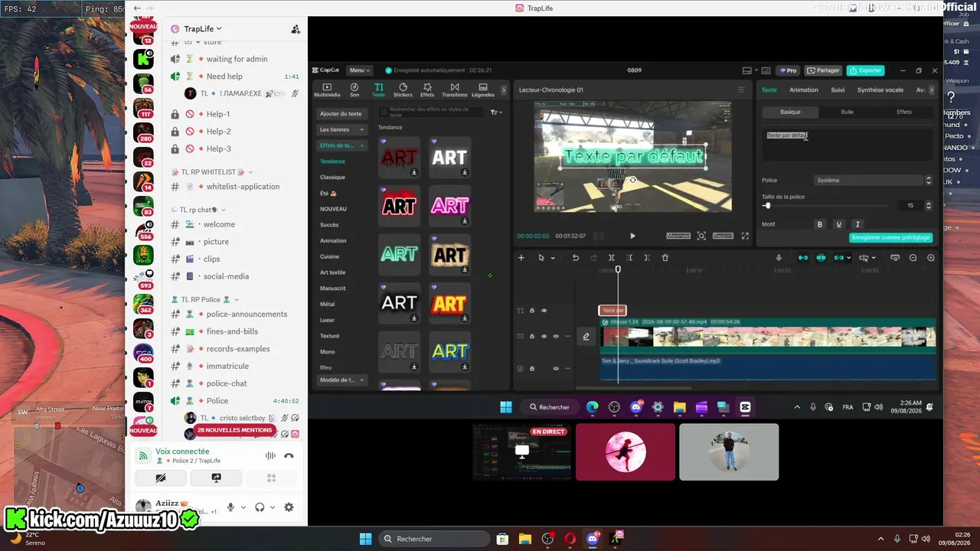The image size is (980, 551).
Task: Open the Son audio panel
Action: (x=354, y=90)
